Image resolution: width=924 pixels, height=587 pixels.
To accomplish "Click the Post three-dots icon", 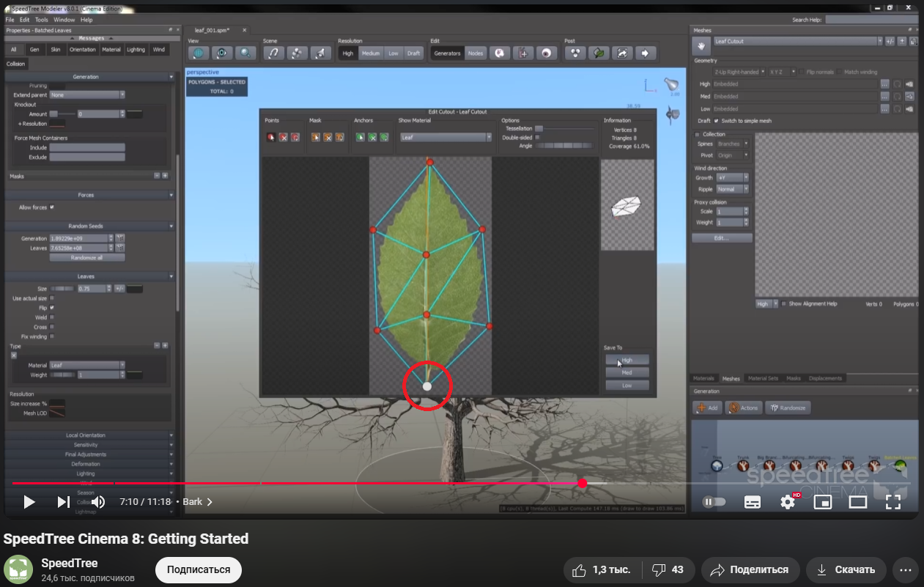I will coord(575,53).
